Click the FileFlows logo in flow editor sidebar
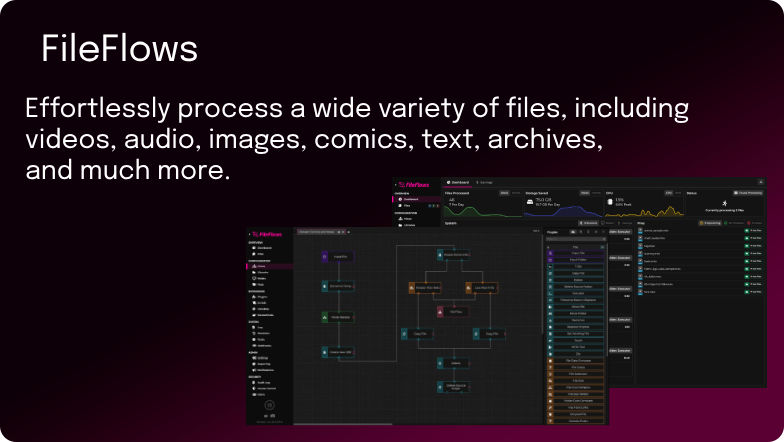The width and height of the screenshot is (784, 442). click(x=265, y=233)
